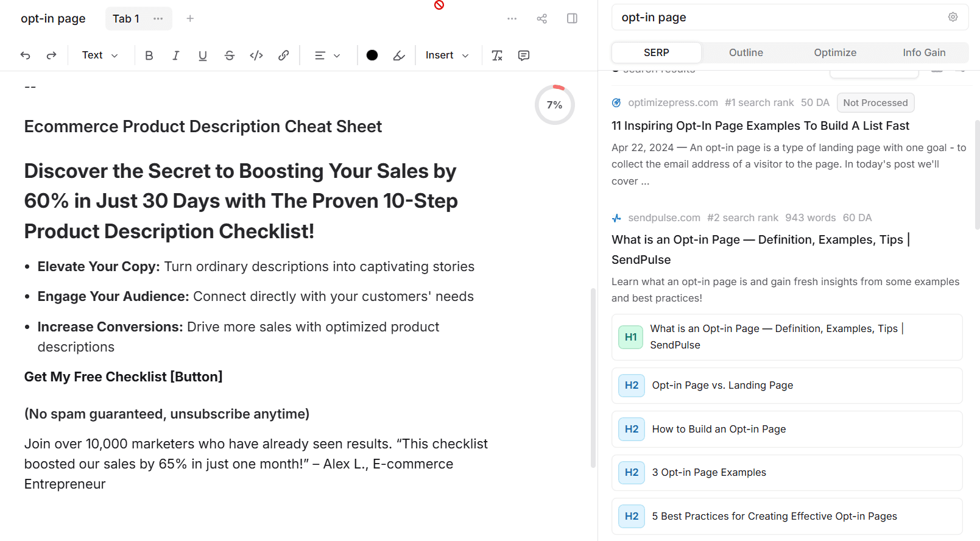Screen dimensions: 980x541
Task: Click the optimizepress.com site favicon
Action: point(616,103)
